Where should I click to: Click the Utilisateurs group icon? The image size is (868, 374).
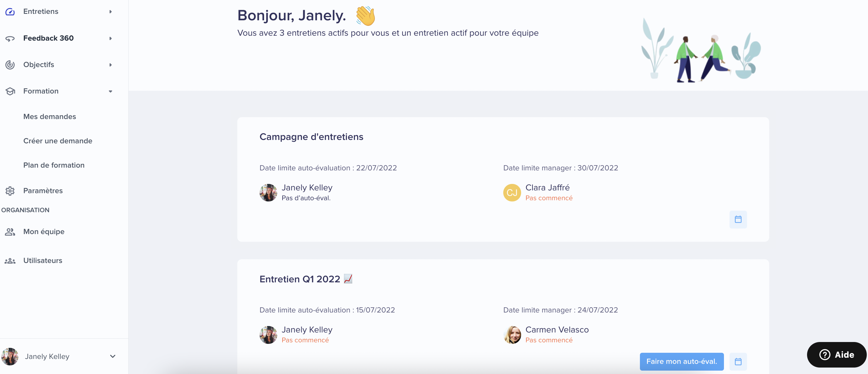point(10,261)
